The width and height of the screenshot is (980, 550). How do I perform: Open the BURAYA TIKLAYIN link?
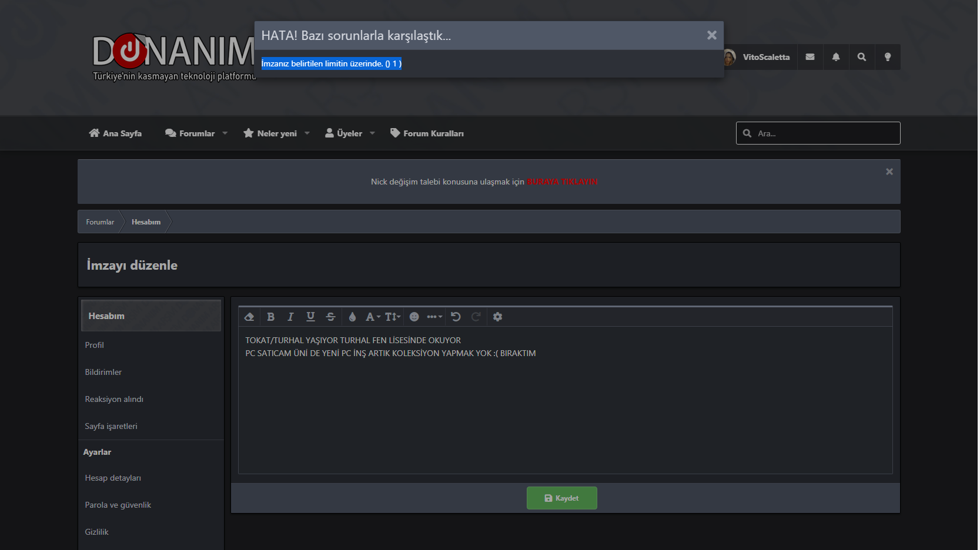(x=562, y=182)
